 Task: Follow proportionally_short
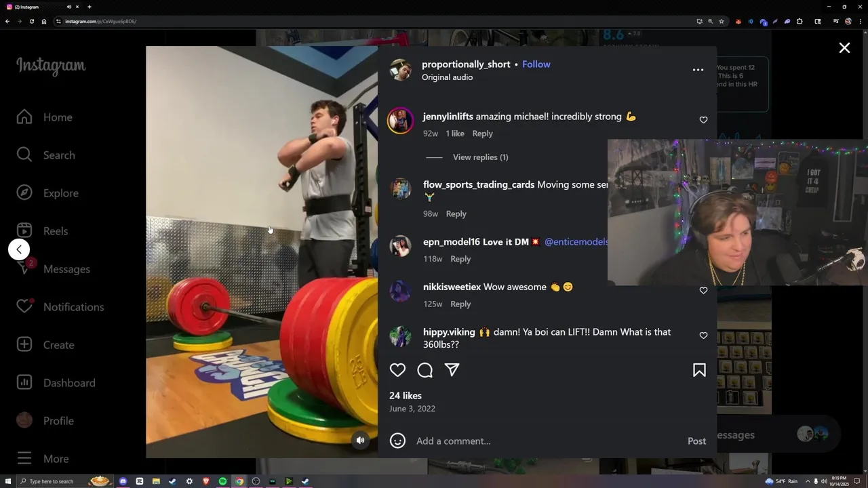(536, 64)
